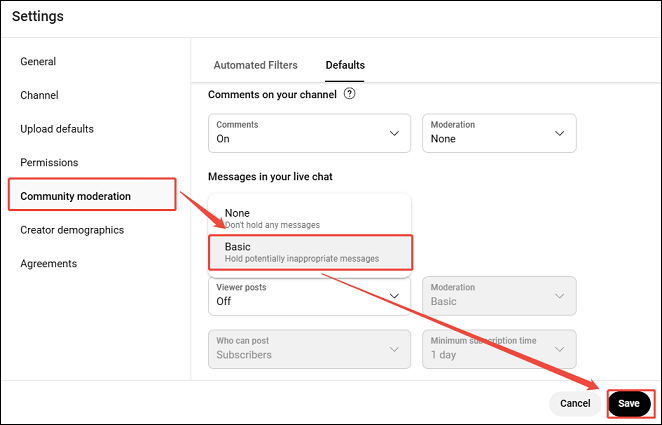Viewport: 662px width, 425px height.
Task: Choose Basic, hold potentially inappropriate messages
Action: pyautogui.click(x=310, y=252)
